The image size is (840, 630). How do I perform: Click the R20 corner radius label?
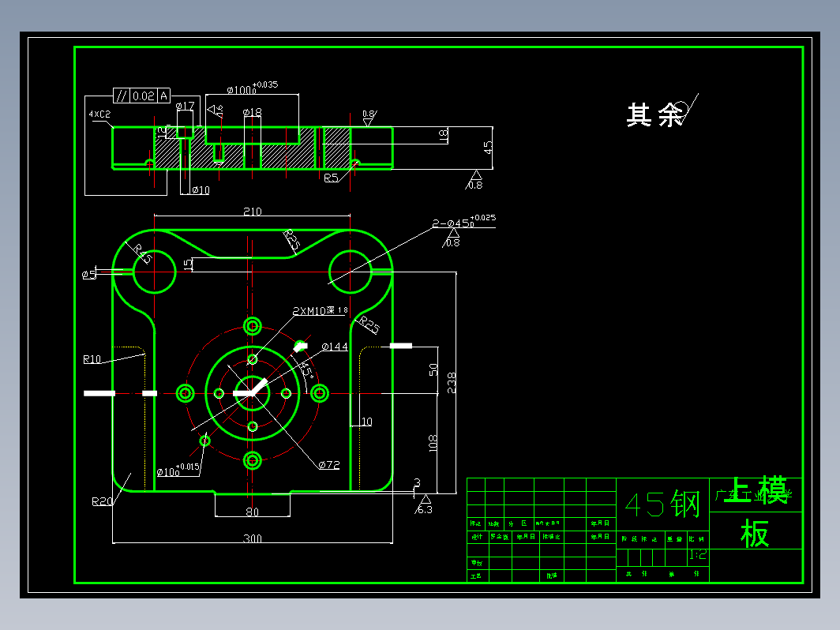coord(102,501)
